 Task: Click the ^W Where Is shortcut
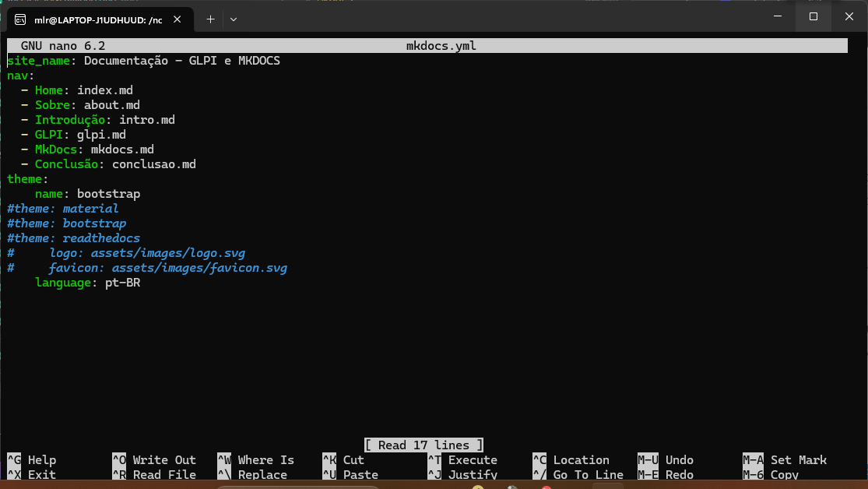[256, 460]
